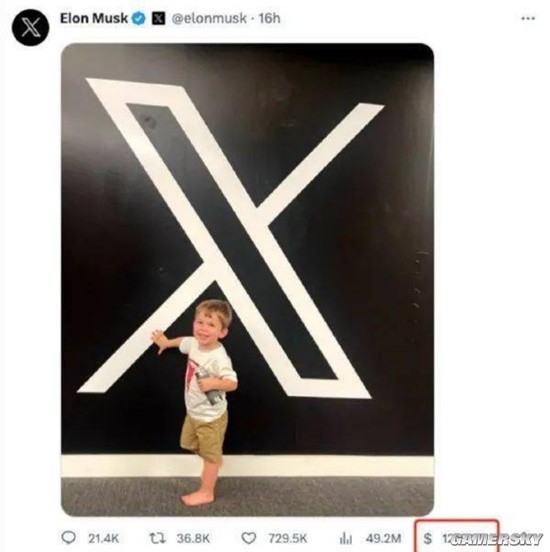Screen dimensions: 550x552
Task: Click the number inside red highlight box
Action: click(446, 538)
